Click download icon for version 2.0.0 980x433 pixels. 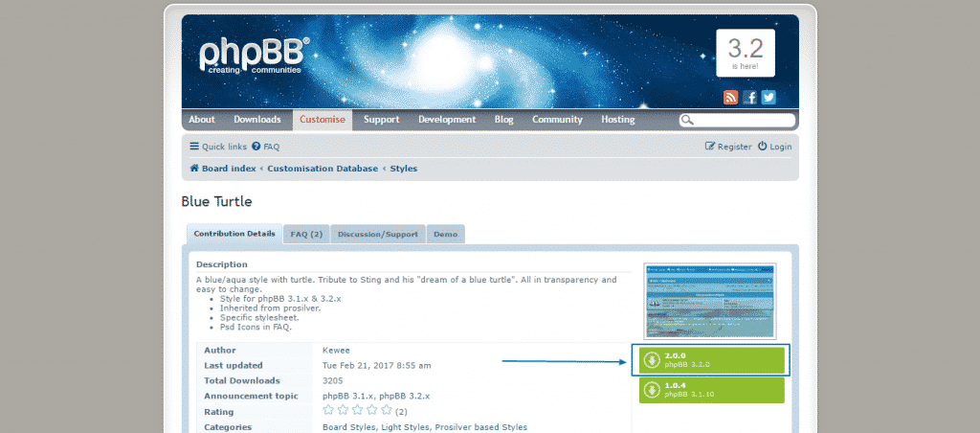point(651,360)
